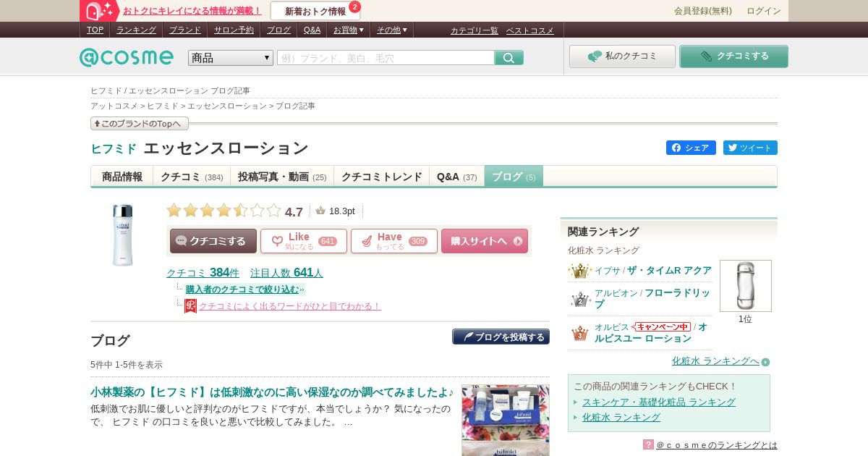Viewport: 868px width, 456px height.
Task: Expand the その他 menu
Action: click(392, 30)
